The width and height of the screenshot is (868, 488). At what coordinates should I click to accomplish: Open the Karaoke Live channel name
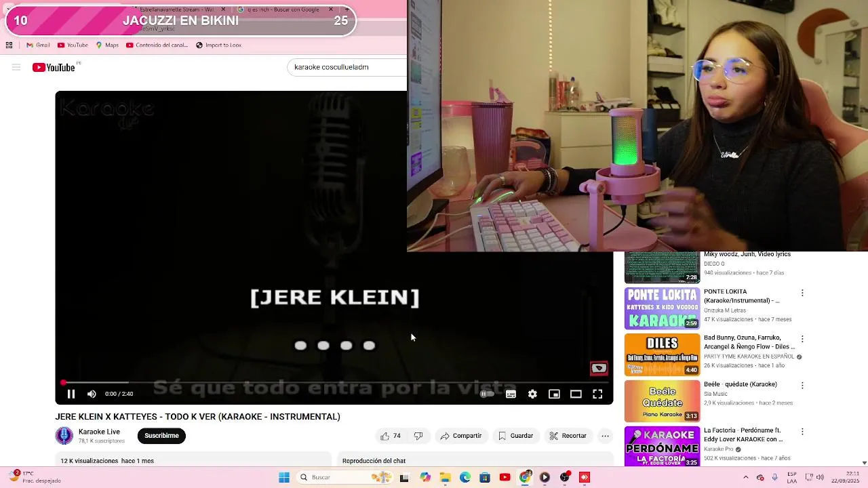pyautogui.click(x=99, y=432)
